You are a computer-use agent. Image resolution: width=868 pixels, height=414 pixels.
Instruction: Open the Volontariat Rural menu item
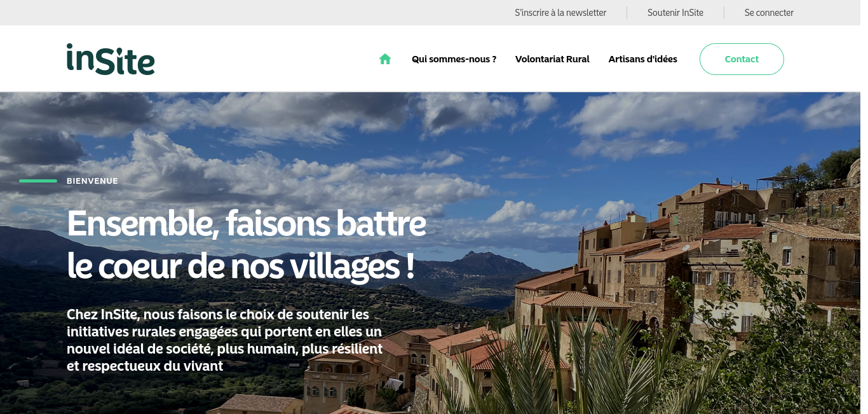[552, 59]
